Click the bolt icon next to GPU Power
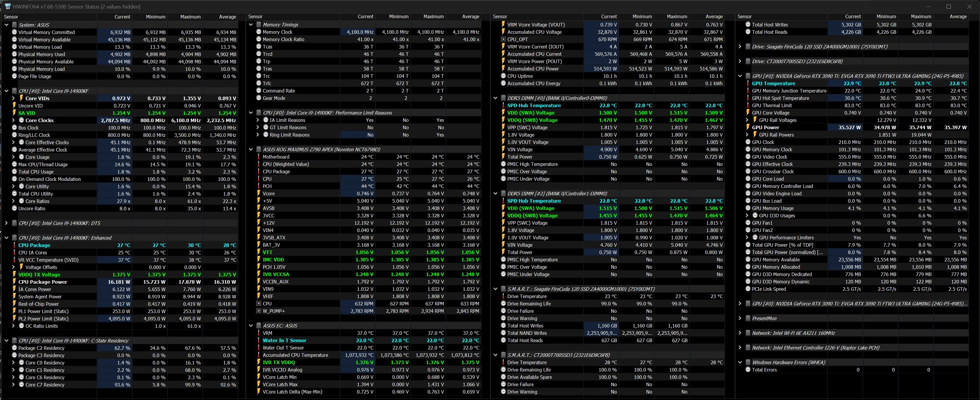 tap(748, 128)
